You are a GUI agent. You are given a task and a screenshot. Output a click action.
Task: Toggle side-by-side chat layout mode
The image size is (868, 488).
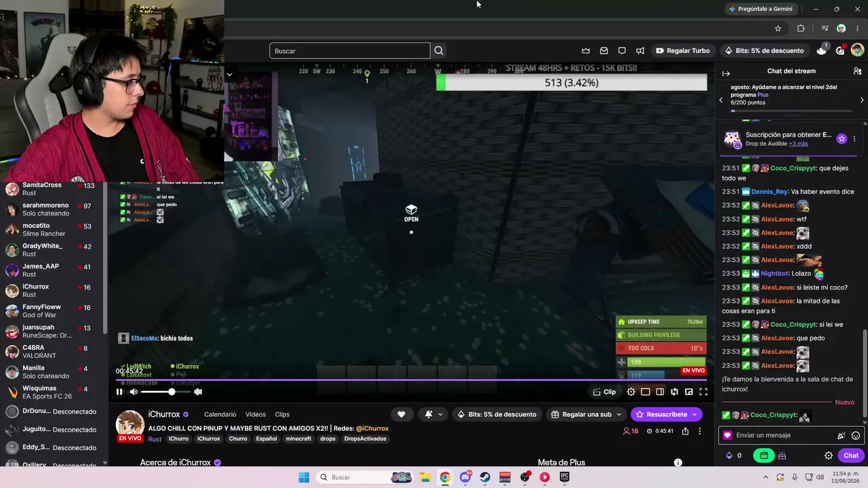[x=660, y=392]
